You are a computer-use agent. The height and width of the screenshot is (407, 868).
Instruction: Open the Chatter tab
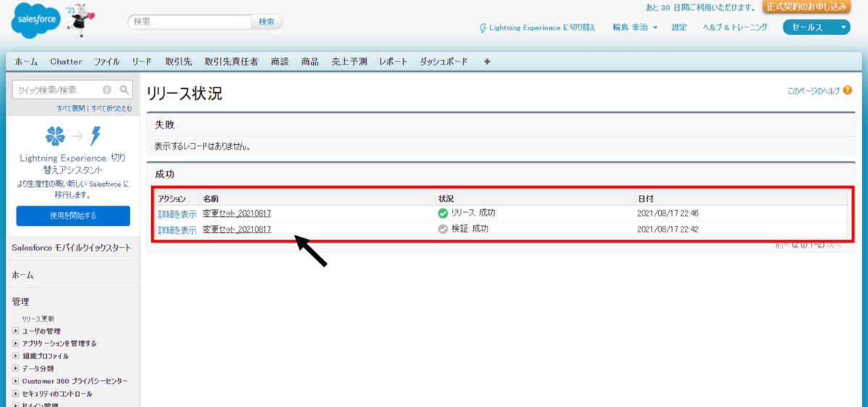pos(66,62)
